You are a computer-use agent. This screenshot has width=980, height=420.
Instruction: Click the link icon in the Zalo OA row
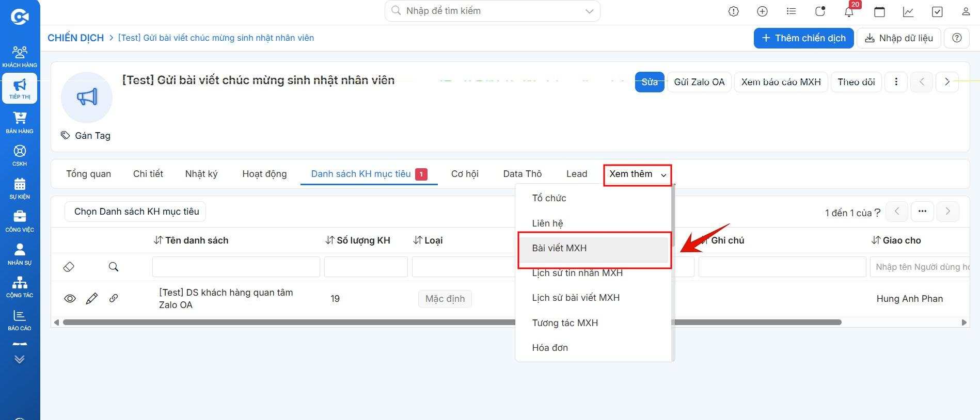click(114, 298)
